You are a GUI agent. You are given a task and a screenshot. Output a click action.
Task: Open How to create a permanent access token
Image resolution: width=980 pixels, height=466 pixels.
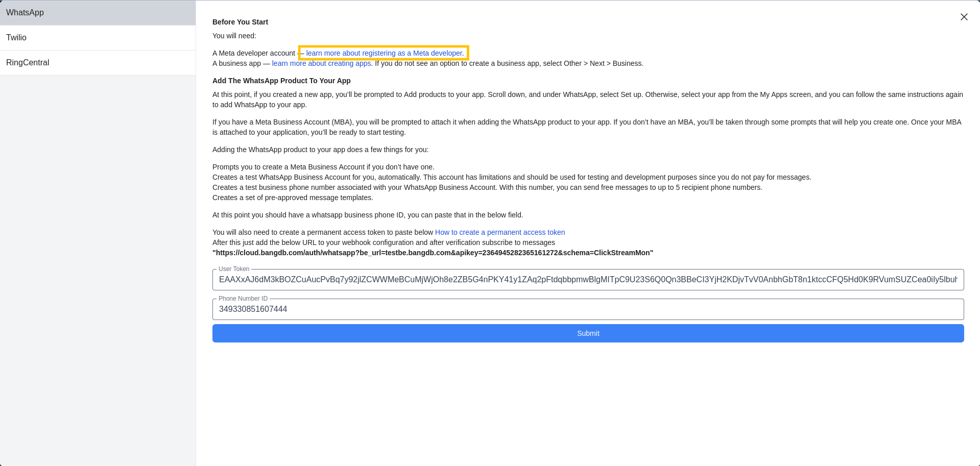click(x=500, y=232)
